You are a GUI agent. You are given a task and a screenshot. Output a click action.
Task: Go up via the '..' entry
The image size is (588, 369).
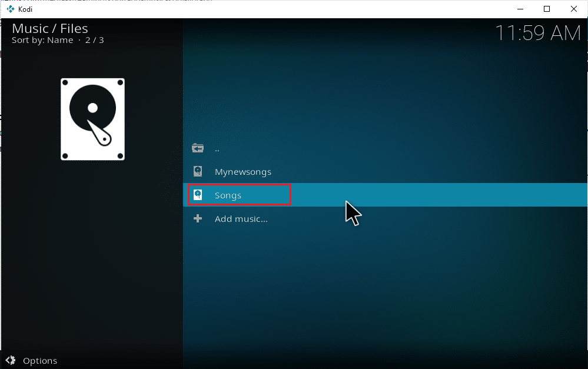(x=385, y=148)
